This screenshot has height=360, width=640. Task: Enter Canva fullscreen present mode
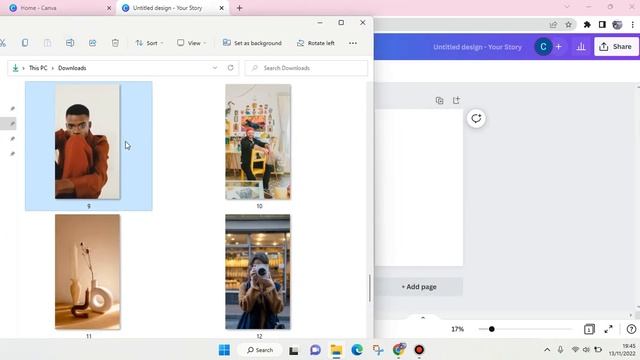[608, 329]
